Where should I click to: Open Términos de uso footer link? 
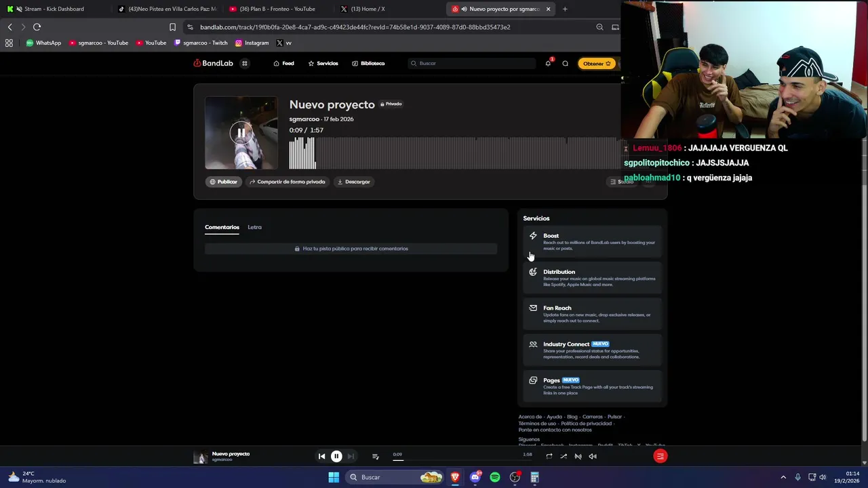tap(537, 424)
